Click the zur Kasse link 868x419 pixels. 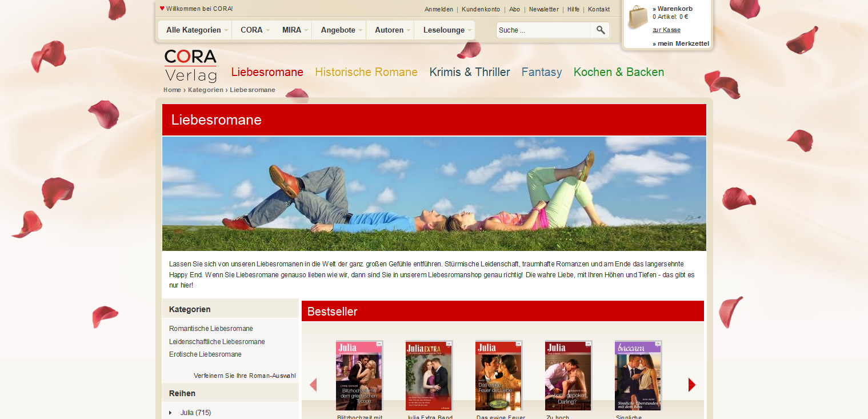[x=666, y=30]
